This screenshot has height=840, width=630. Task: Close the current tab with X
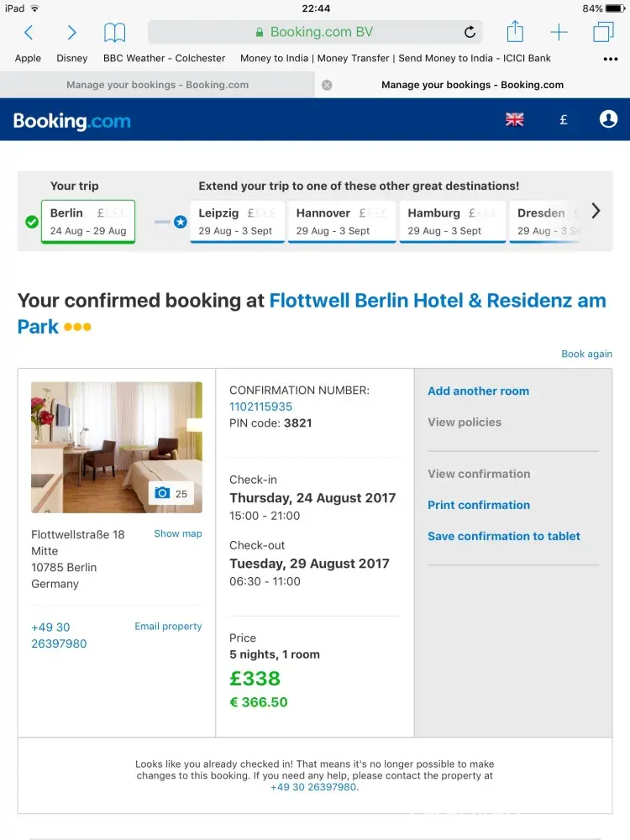click(x=327, y=85)
